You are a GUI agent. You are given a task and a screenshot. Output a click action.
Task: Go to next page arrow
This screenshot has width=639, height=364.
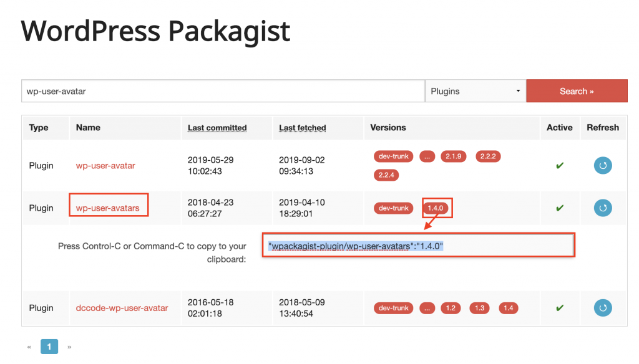click(69, 347)
